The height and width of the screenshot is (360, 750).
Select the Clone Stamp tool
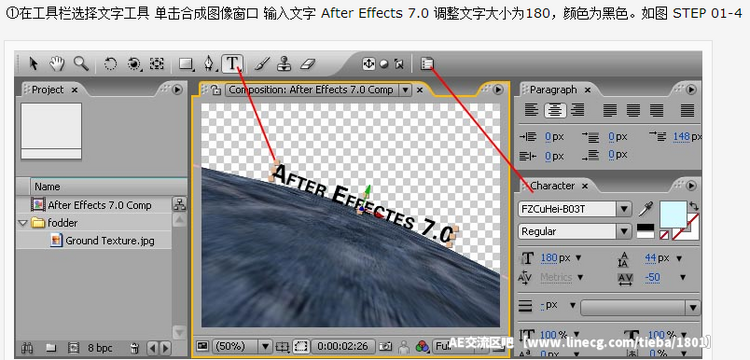tap(285, 64)
